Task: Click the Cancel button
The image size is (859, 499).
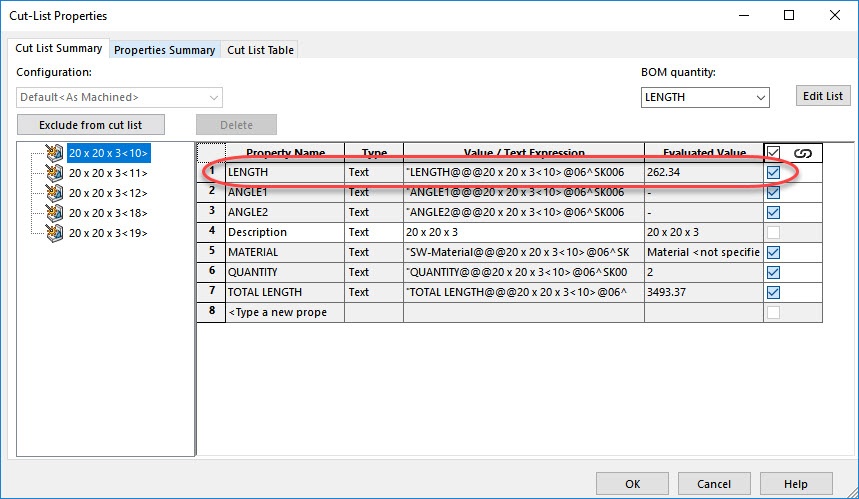Action: [714, 484]
